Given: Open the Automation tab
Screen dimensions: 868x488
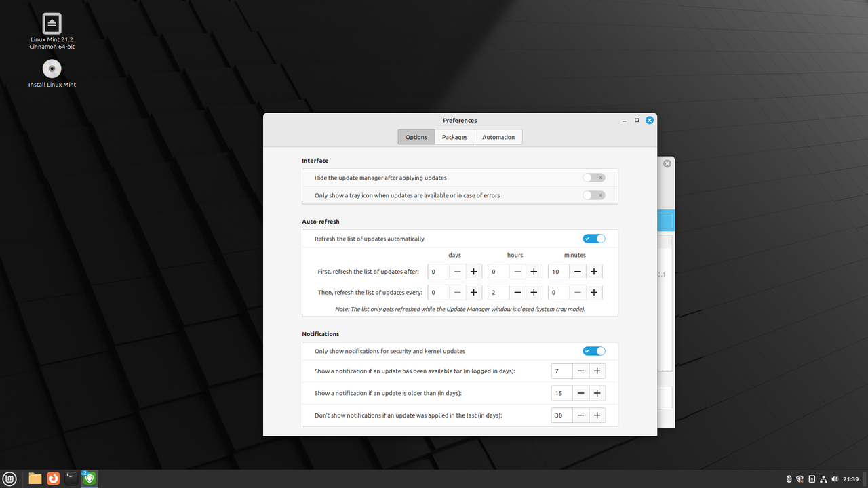Looking at the screenshot, I should (x=498, y=137).
